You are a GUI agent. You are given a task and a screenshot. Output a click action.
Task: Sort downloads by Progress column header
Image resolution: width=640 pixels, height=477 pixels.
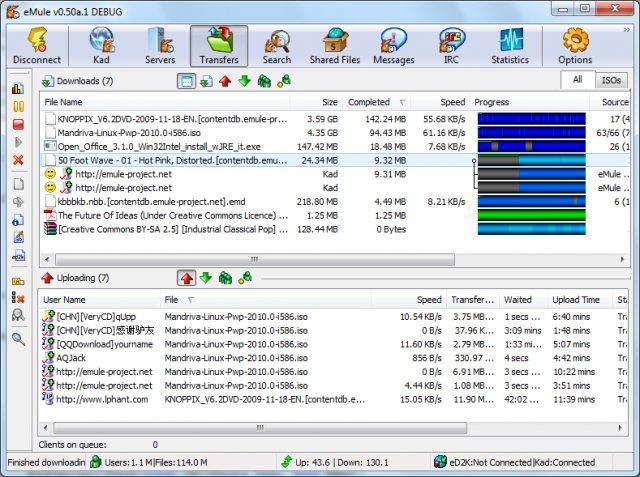click(x=530, y=102)
